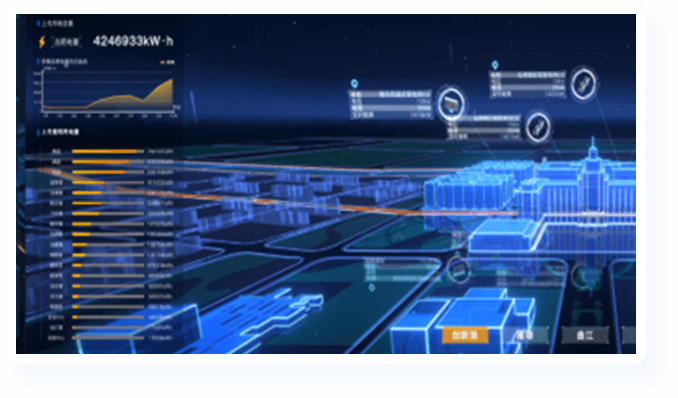Viewport: 678px width, 398px height.
Task: Click the lower circular satellite marker near the tower
Action: [538, 127]
